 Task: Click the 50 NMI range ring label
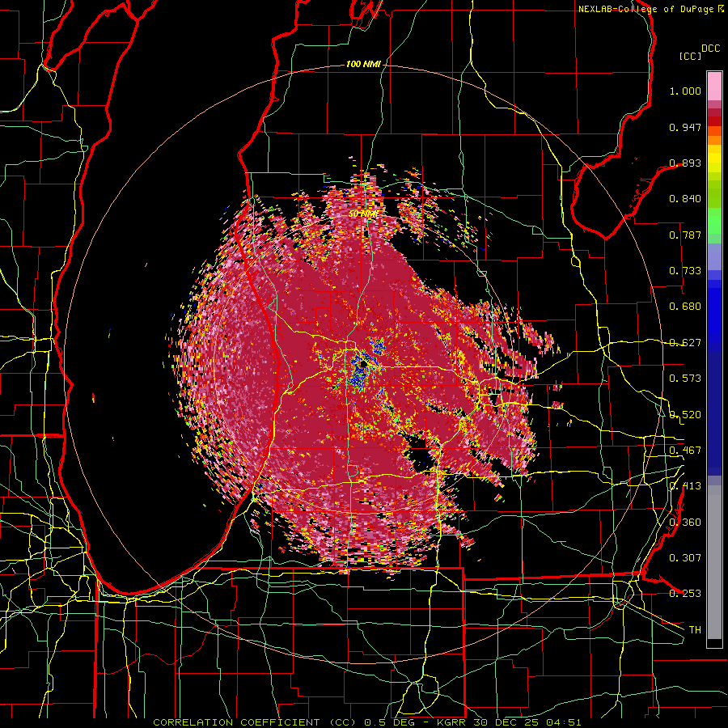click(x=363, y=214)
